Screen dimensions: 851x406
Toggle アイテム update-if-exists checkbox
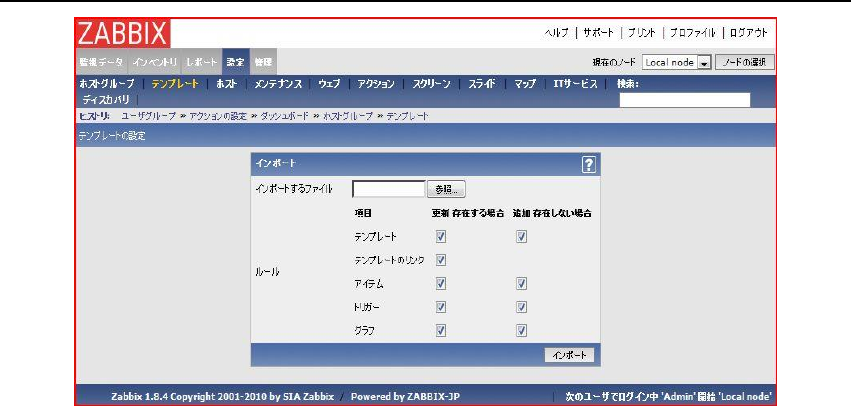click(441, 283)
